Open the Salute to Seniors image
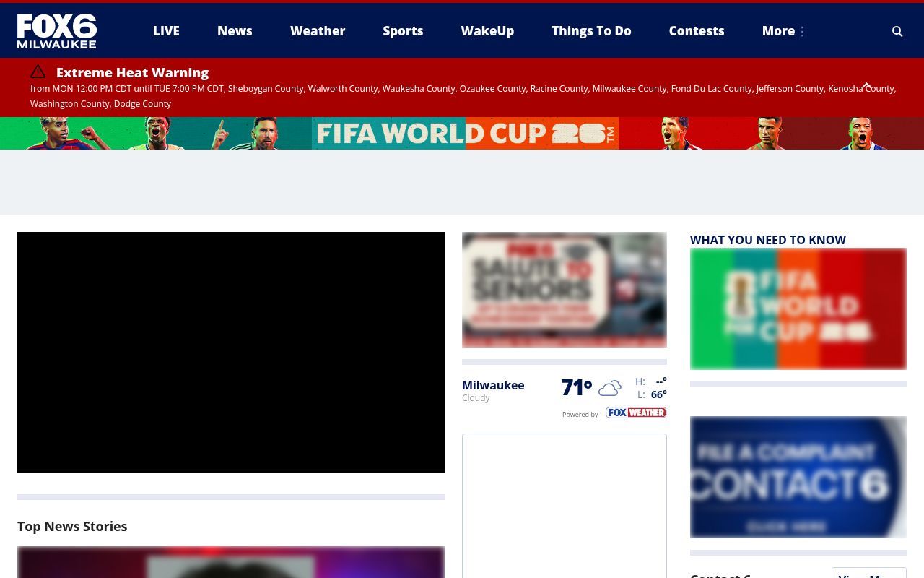The image size is (924, 578). (x=565, y=290)
